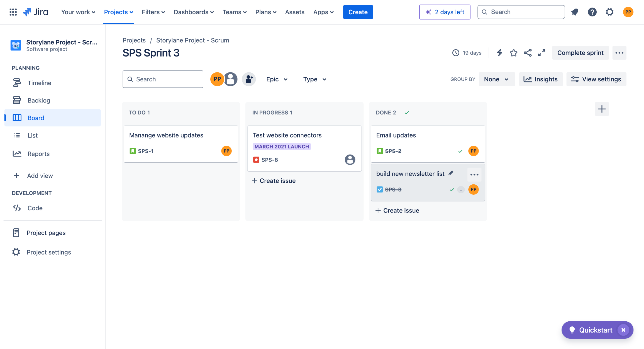Click the automation lightning bolt icon

click(499, 53)
